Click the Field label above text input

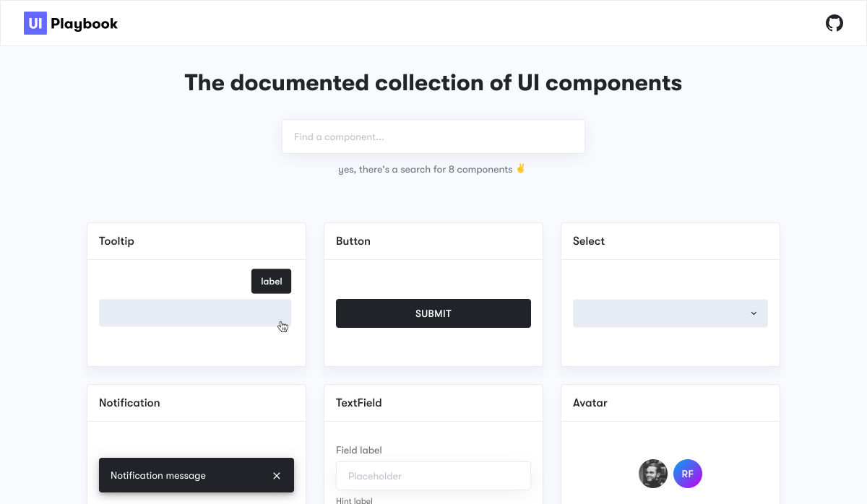click(x=358, y=451)
